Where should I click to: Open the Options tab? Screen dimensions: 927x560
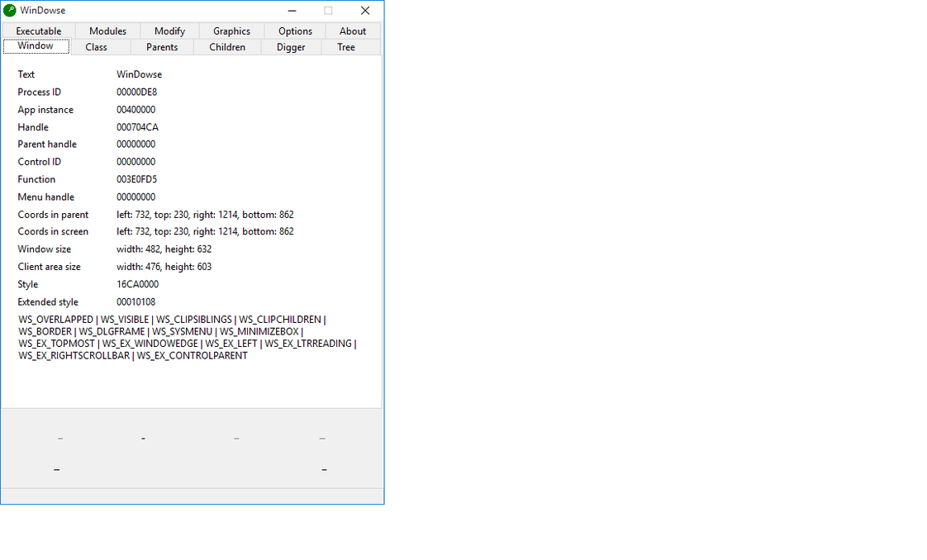click(x=295, y=31)
